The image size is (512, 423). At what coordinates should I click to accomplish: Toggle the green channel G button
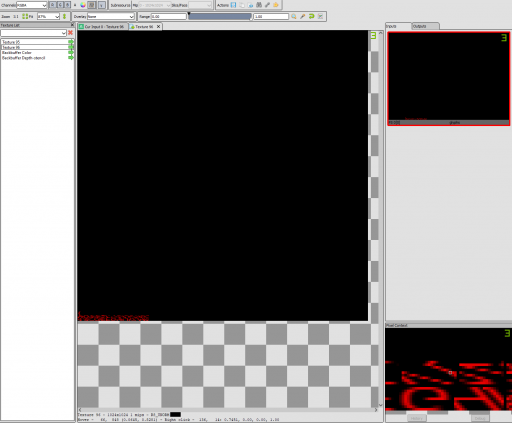(x=60, y=5)
